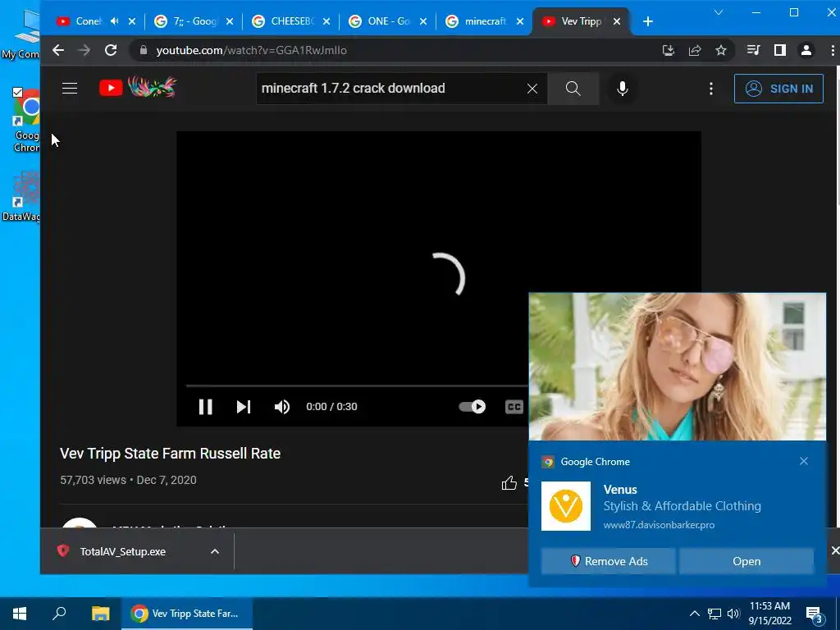
Task: Click the padlock site info icon
Action: point(143,50)
